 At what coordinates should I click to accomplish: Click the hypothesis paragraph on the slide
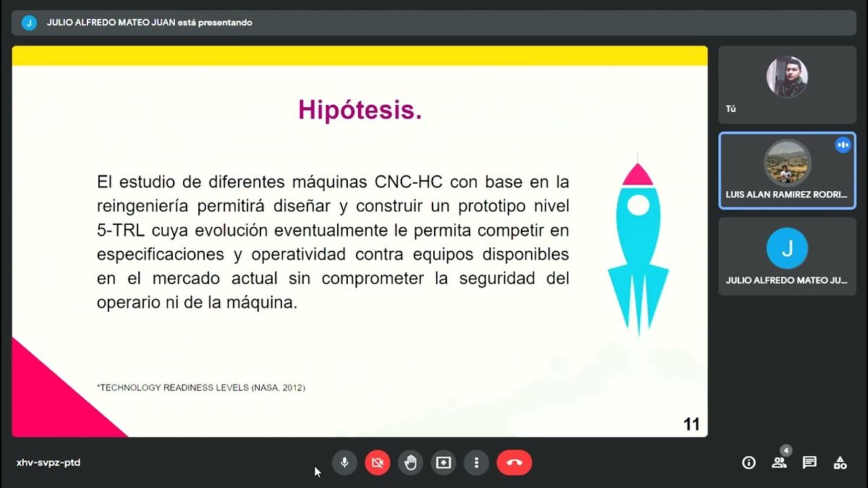click(x=333, y=241)
